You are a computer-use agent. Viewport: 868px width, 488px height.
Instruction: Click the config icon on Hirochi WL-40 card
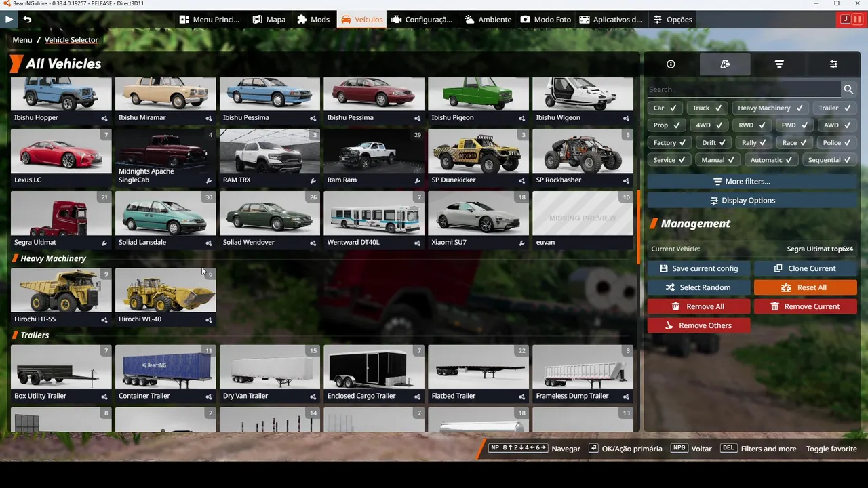click(x=209, y=319)
